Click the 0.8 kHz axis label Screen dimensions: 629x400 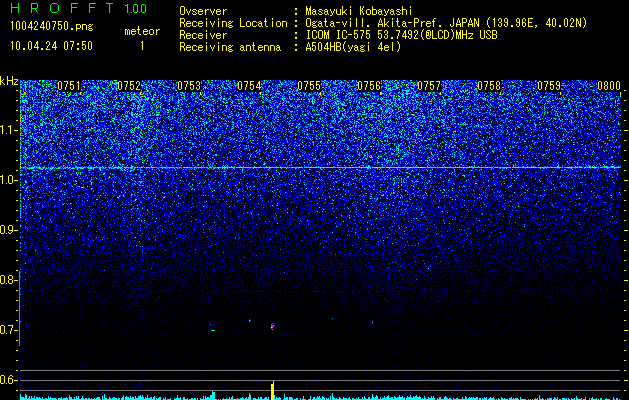(x=8, y=280)
